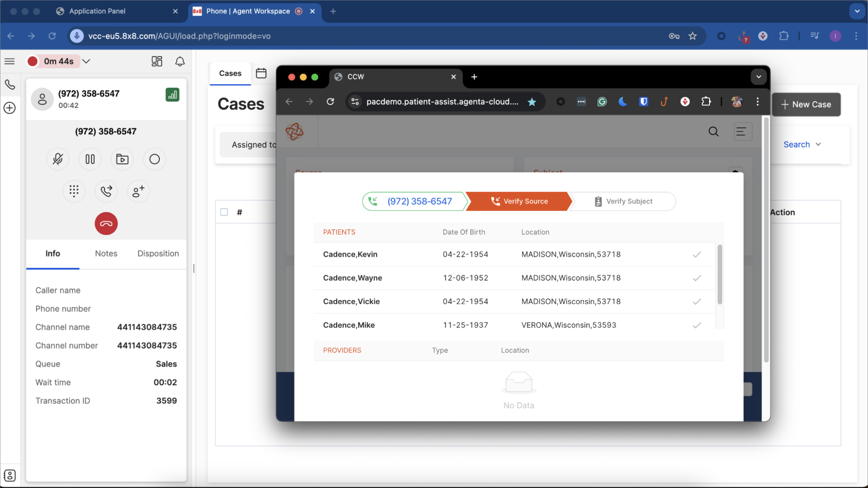Screen dimensions: 868x488
Task: Select the Cadence,Mike patient row
Action: pos(349,325)
